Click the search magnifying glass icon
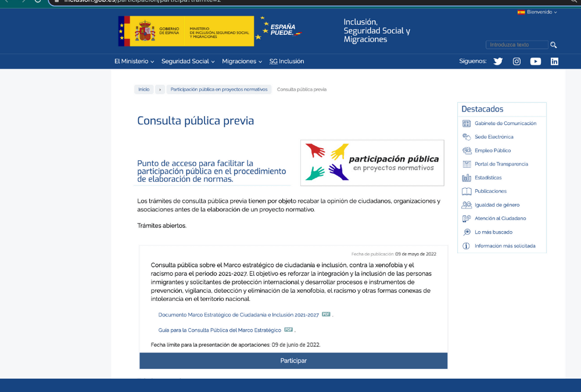The height and width of the screenshot is (392, 581). click(x=554, y=45)
